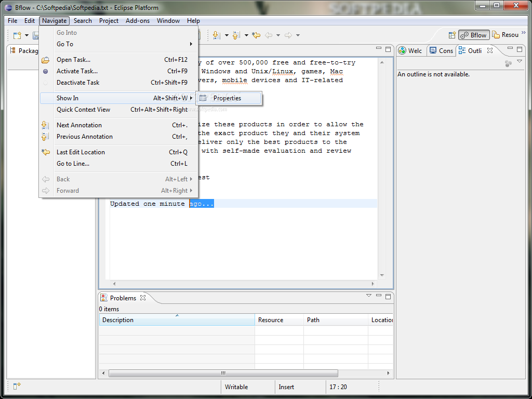This screenshot has height=399, width=532.
Task: Open the Window menu
Action: click(x=168, y=21)
